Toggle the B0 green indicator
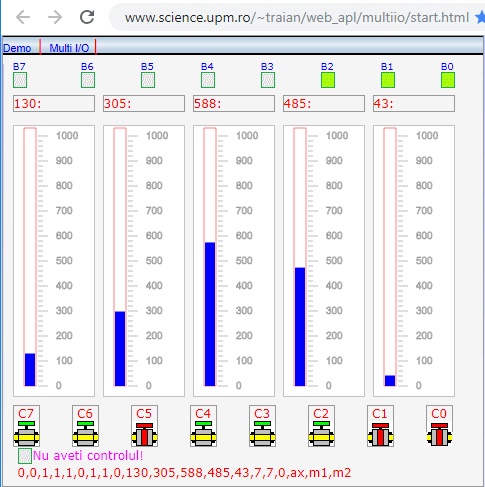 (x=448, y=80)
